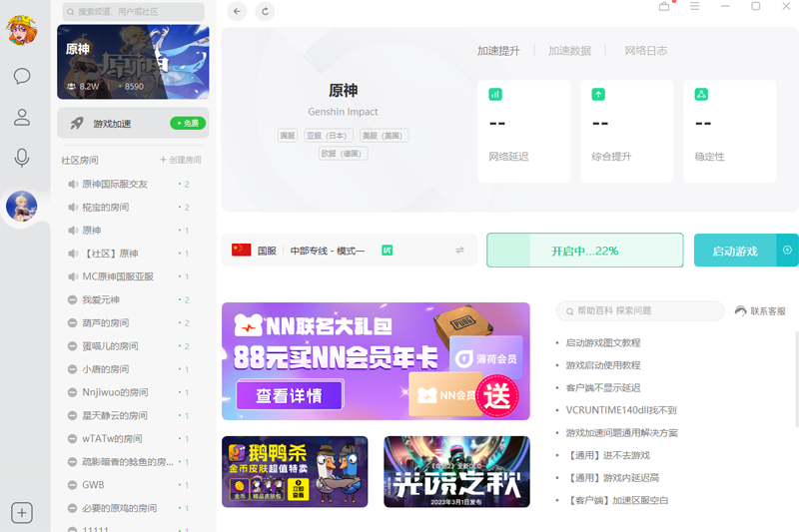
Task: Open the shop bag icon in title bar
Action: tap(664, 6)
